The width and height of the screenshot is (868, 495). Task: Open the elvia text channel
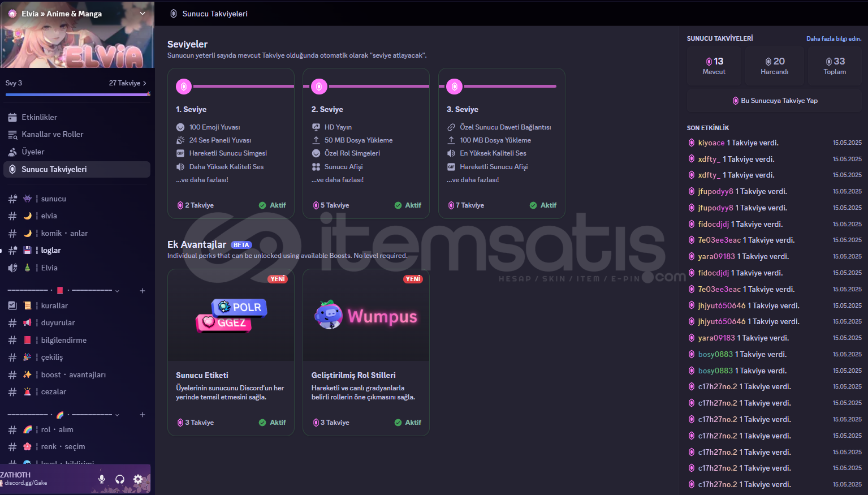(x=77, y=216)
